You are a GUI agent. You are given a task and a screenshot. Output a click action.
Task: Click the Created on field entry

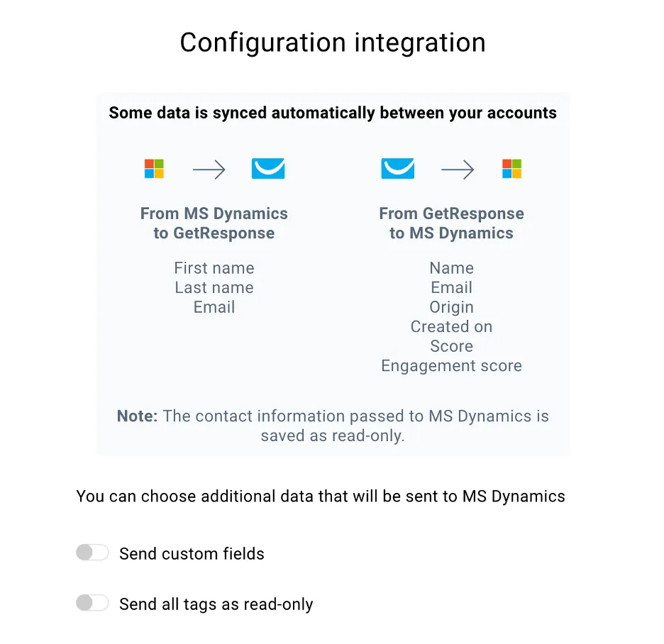coord(451,326)
